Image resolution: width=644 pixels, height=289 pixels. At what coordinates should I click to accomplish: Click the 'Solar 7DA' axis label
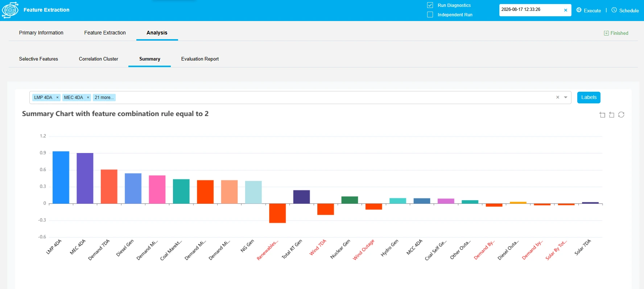pyautogui.click(x=583, y=247)
